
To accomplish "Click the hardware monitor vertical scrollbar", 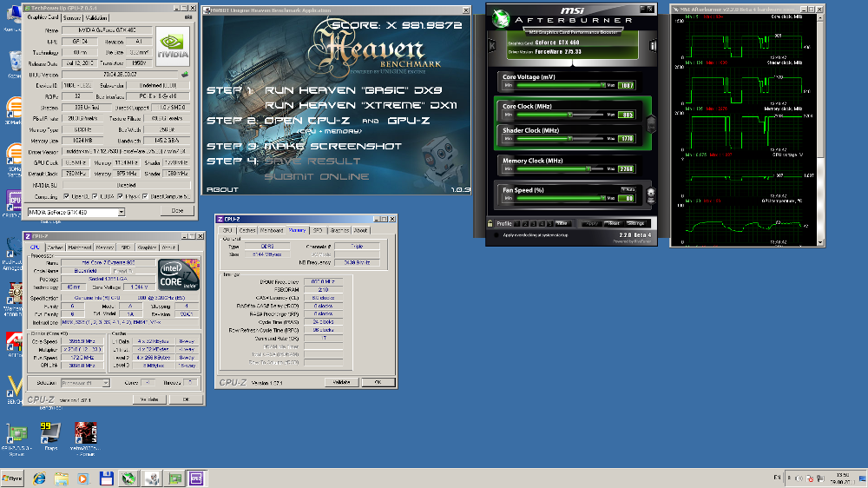I will (x=821, y=89).
